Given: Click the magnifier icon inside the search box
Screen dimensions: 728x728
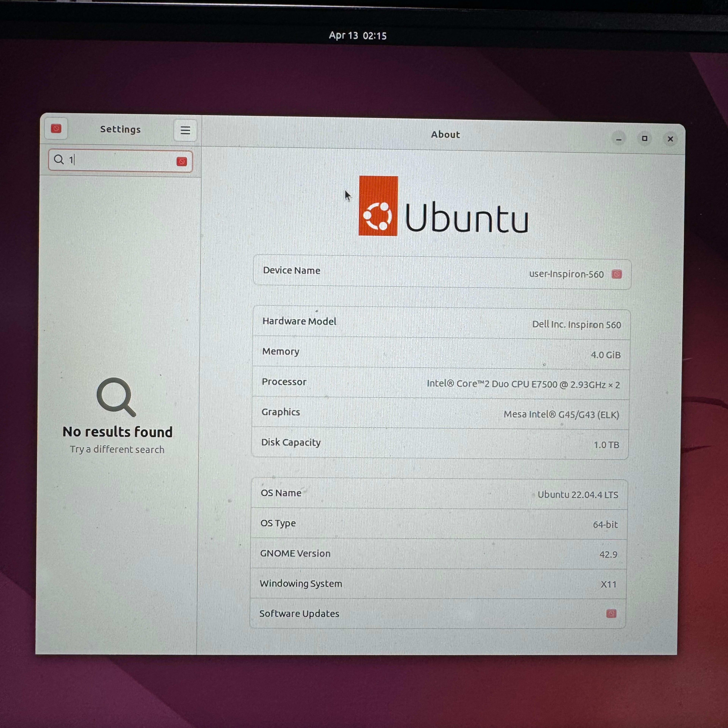Looking at the screenshot, I should click(59, 159).
